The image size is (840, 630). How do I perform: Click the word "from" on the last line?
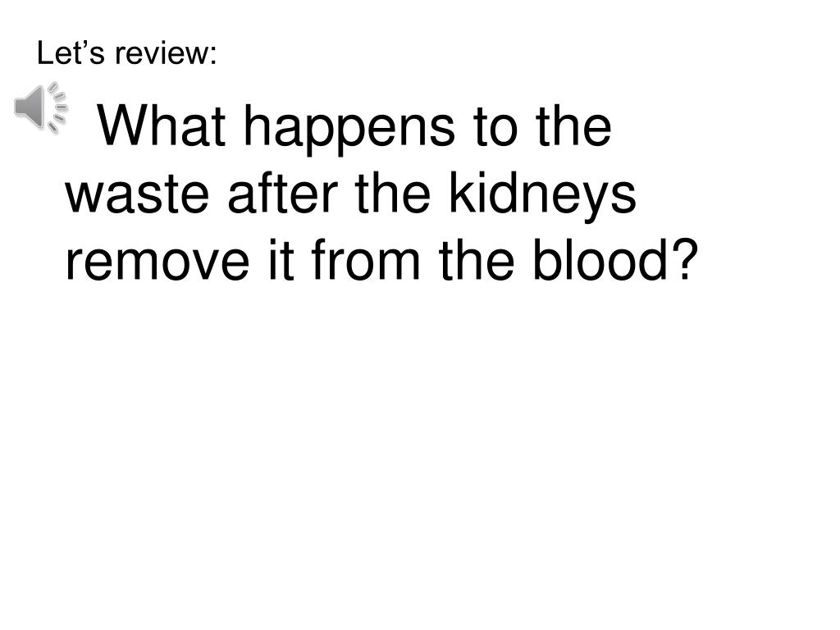click(366, 260)
